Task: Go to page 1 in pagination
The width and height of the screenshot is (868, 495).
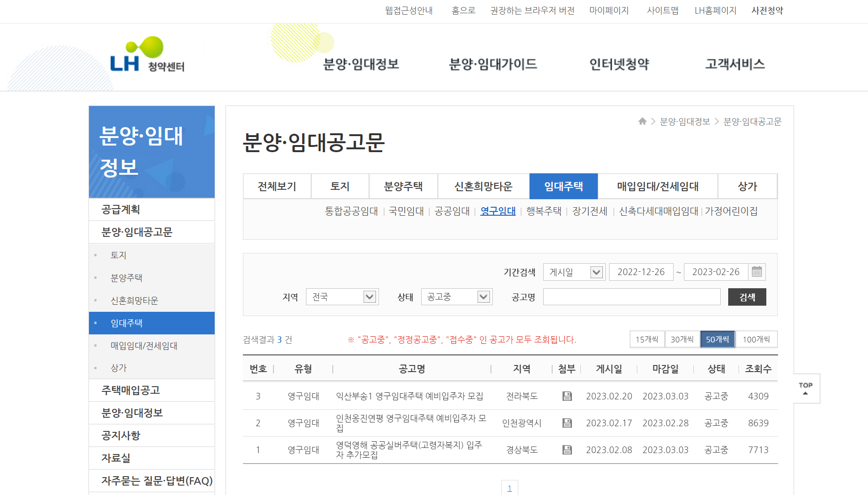Action: (510, 488)
